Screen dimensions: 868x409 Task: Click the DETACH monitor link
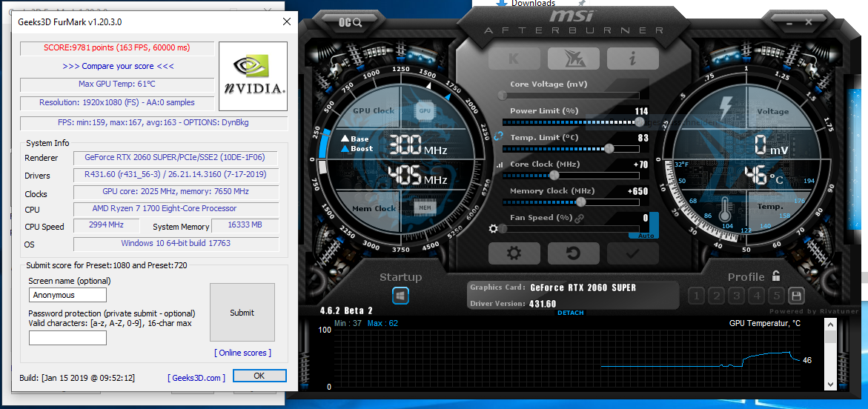tap(570, 313)
